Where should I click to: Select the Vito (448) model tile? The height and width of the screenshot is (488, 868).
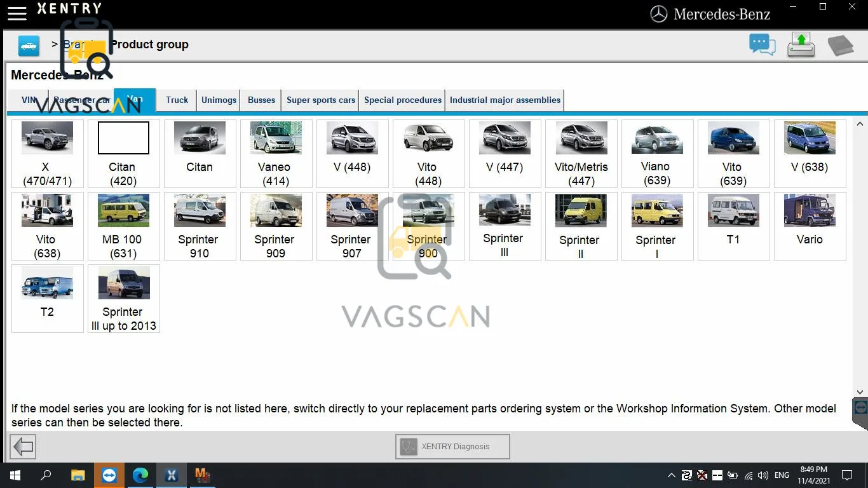point(429,154)
